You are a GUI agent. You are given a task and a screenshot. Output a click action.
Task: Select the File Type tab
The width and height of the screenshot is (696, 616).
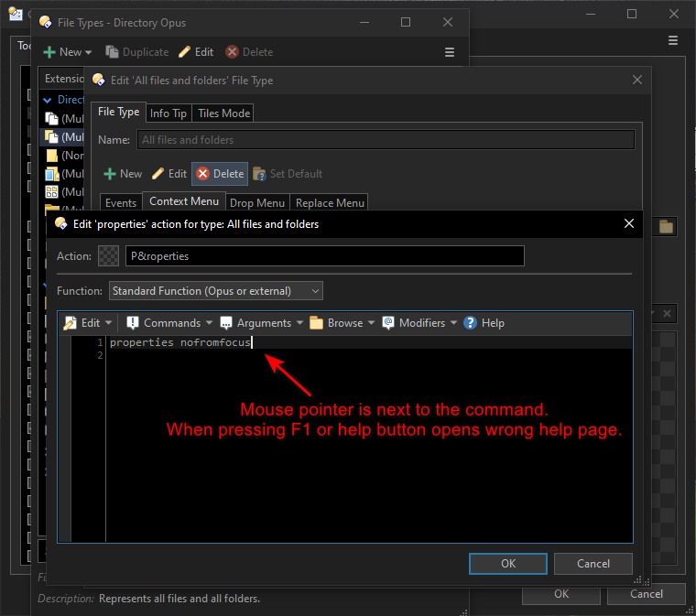point(118,112)
